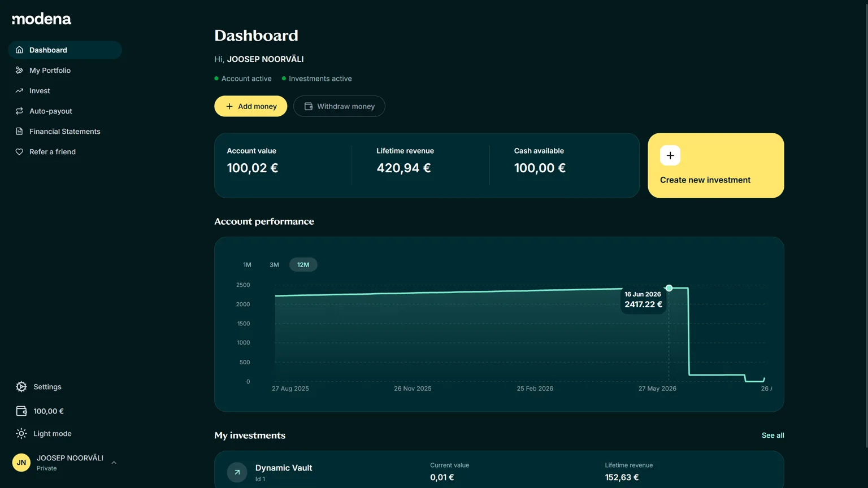Open My Portfolio from the sidebar

coord(65,70)
